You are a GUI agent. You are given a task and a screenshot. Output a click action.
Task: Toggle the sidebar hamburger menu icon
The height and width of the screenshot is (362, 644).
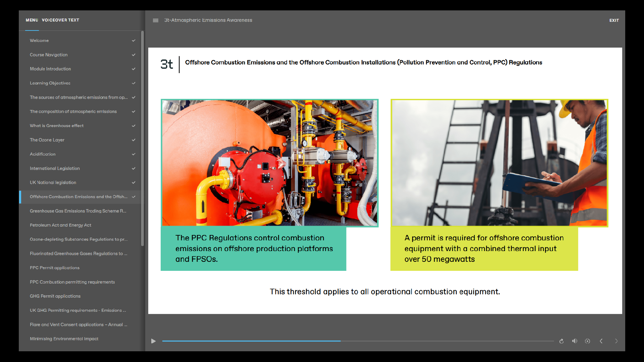(x=156, y=20)
